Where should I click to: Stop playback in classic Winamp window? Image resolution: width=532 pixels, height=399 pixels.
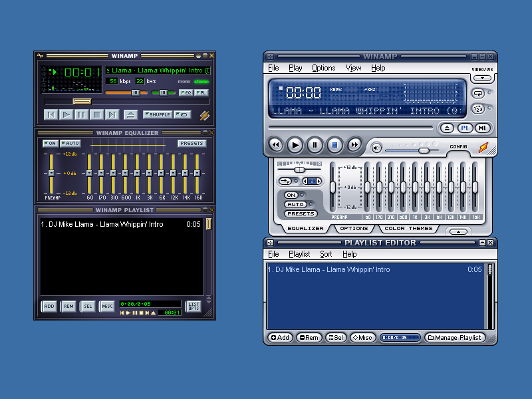[x=96, y=114]
